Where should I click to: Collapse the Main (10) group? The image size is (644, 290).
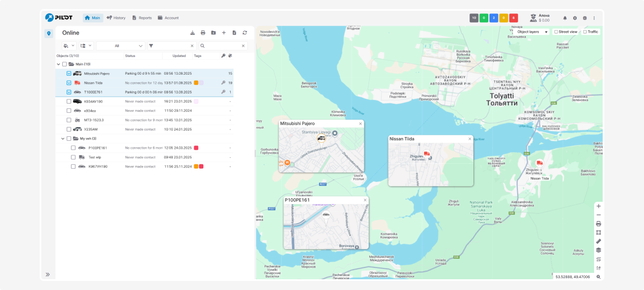tap(58, 64)
